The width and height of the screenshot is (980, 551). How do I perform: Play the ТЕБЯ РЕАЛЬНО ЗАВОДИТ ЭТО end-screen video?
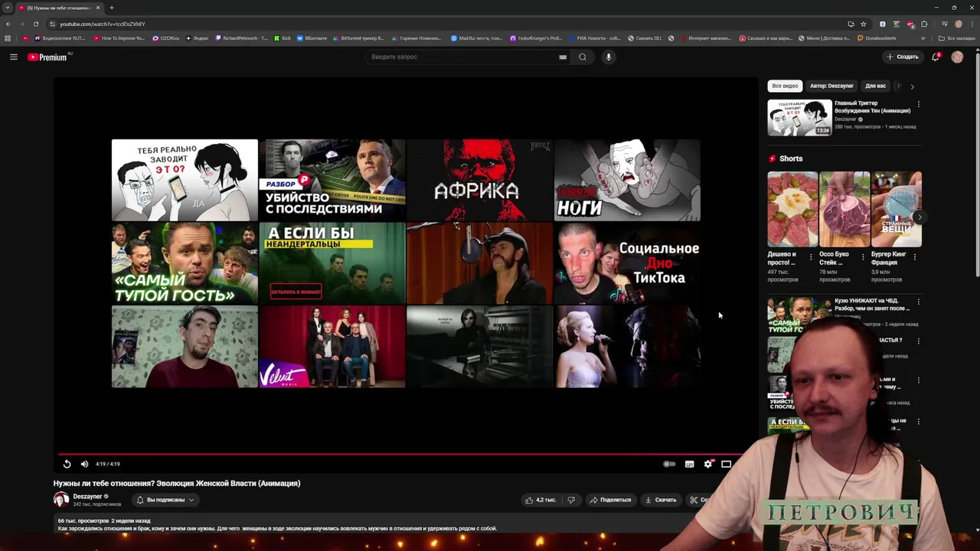[185, 180]
